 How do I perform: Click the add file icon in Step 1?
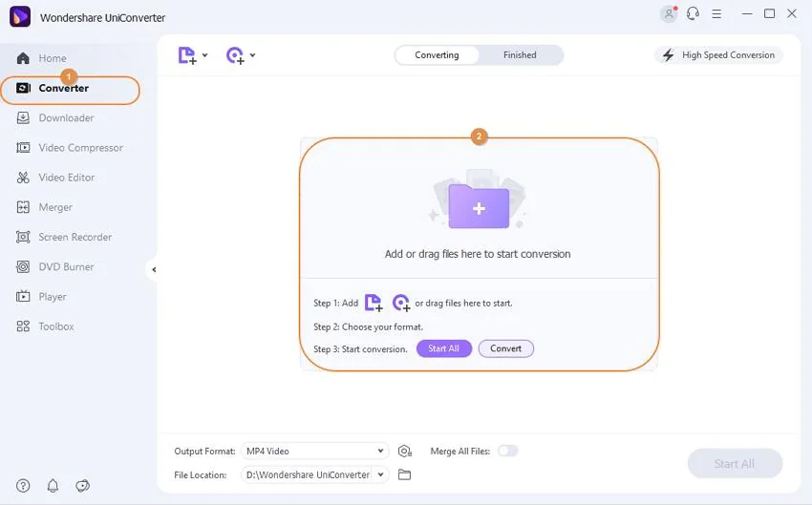pyautogui.click(x=374, y=303)
